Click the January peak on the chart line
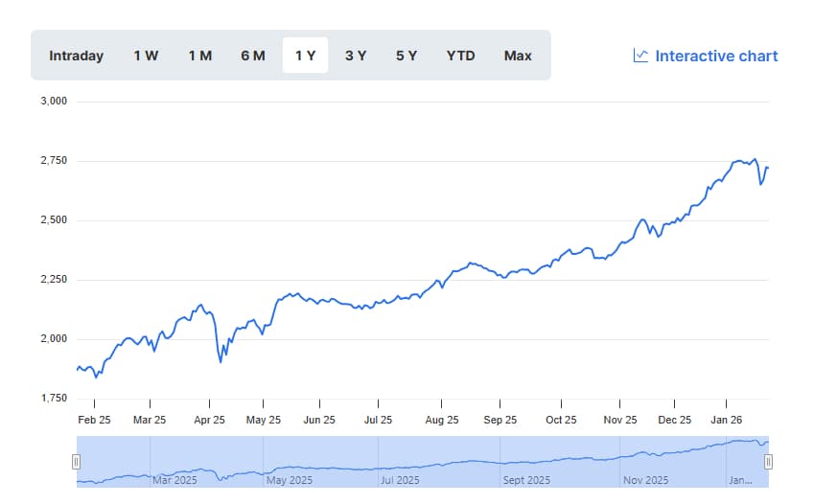The width and height of the screenshot is (814, 504). point(755,159)
